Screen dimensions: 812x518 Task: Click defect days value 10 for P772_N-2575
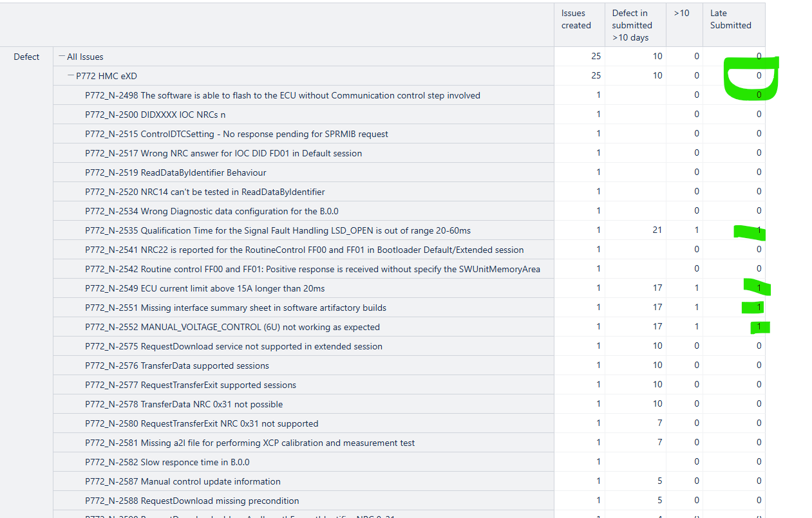[656, 346]
